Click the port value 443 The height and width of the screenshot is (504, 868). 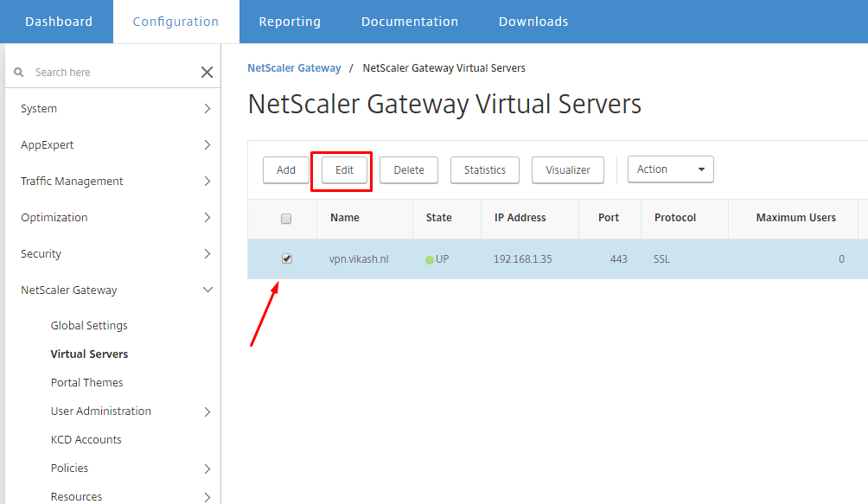point(619,258)
